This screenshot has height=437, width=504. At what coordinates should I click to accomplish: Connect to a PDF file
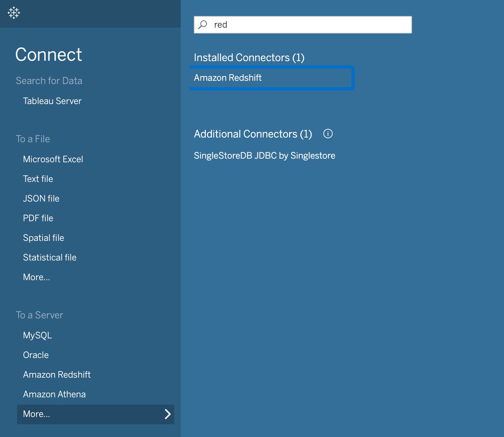(38, 218)
